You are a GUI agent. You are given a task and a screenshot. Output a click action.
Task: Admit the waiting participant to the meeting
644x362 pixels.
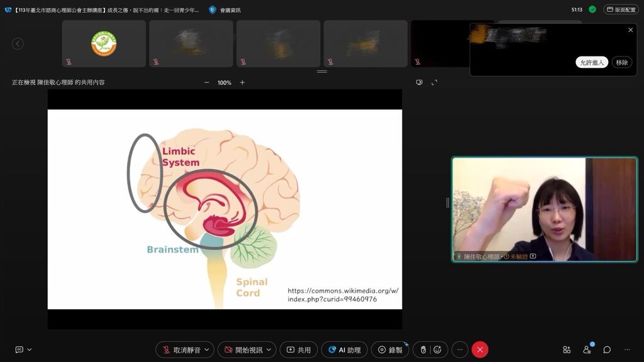(x=592, y=62)
